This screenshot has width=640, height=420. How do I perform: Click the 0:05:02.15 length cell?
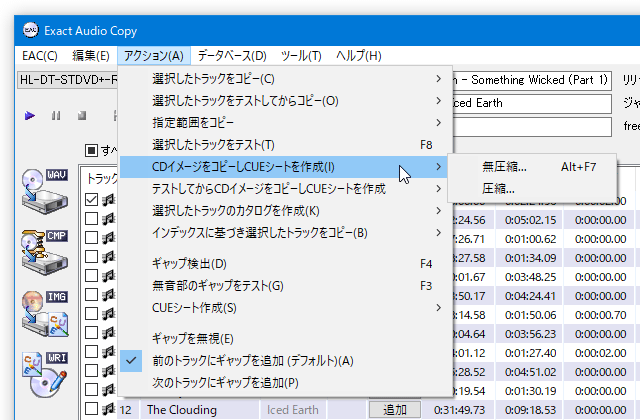click(x=530, y=220)
